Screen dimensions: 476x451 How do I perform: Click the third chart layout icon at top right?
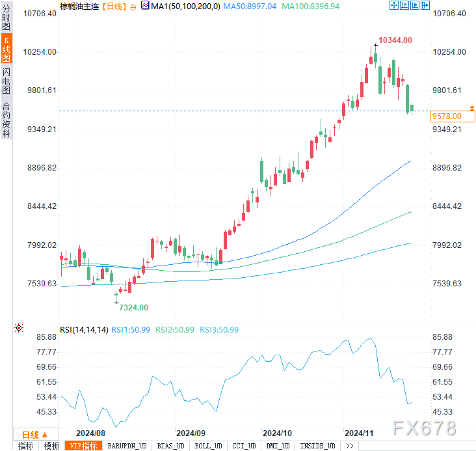tap(414, 6)
